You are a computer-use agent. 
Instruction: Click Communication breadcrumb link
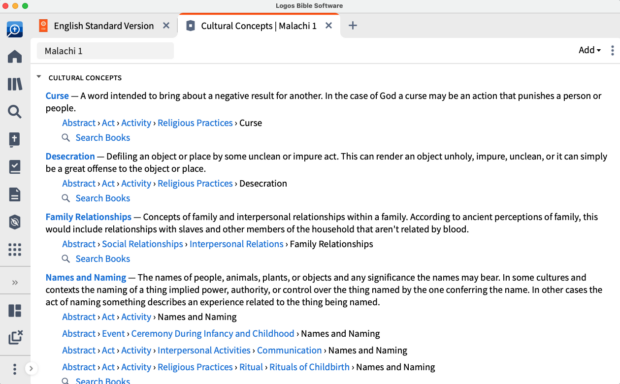point(289,350)
